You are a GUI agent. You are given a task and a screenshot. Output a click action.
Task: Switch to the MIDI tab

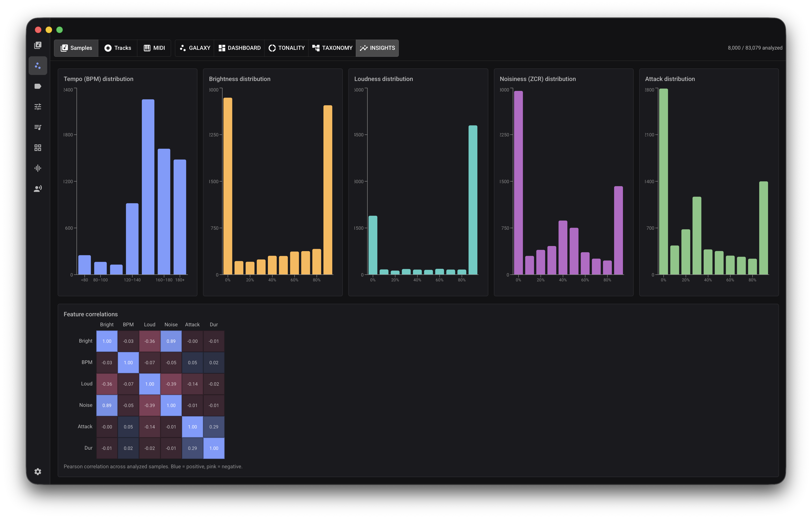point(154,48)
